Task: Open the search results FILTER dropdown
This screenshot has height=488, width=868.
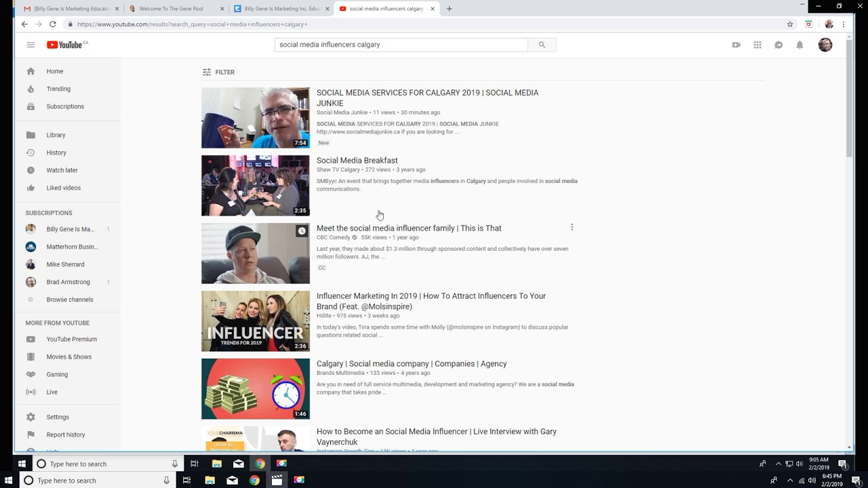Action: (218, 72)
